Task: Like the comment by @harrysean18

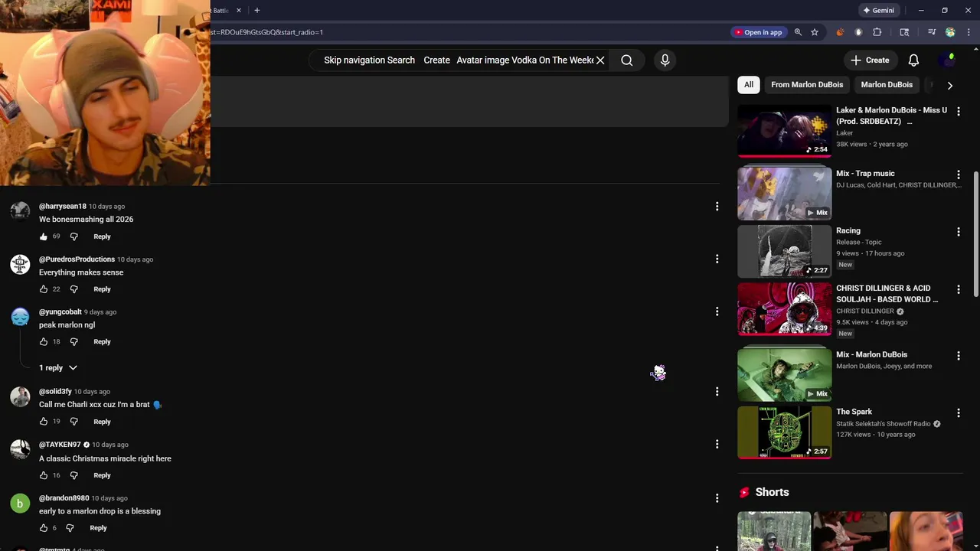Action: 44,236
